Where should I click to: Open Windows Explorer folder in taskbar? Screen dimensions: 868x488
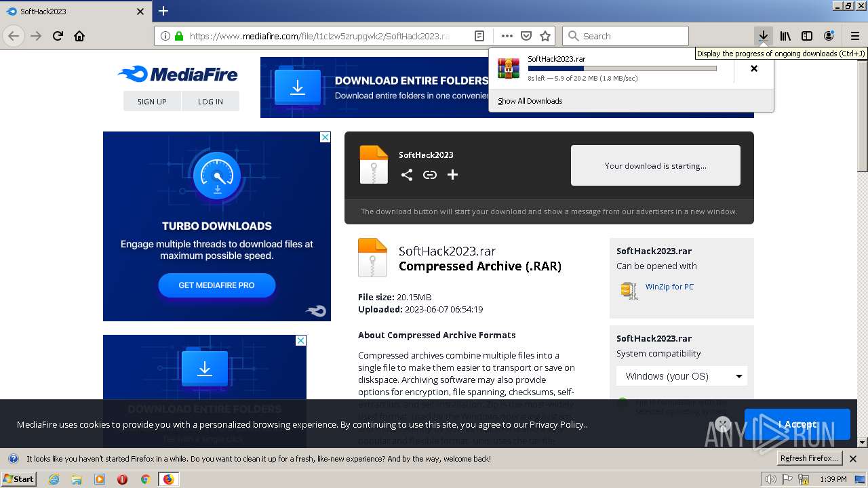pyautogui.click(x=77, y=479)
